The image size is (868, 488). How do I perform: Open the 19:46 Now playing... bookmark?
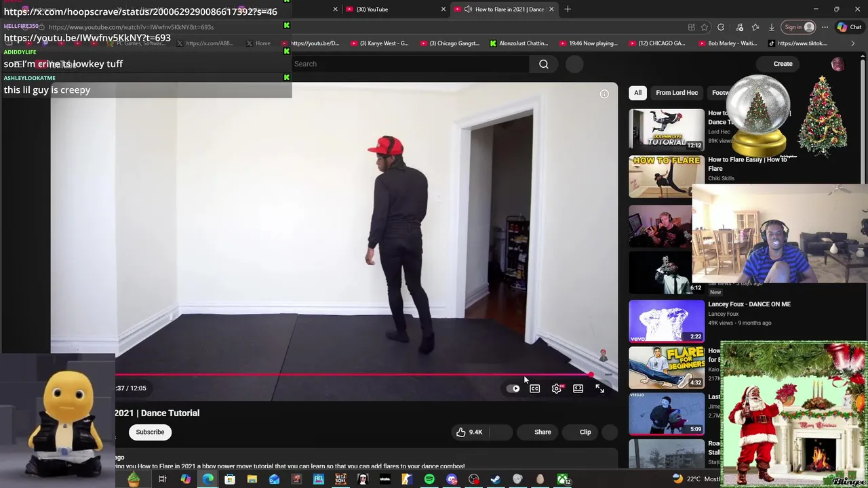(589, 43)
